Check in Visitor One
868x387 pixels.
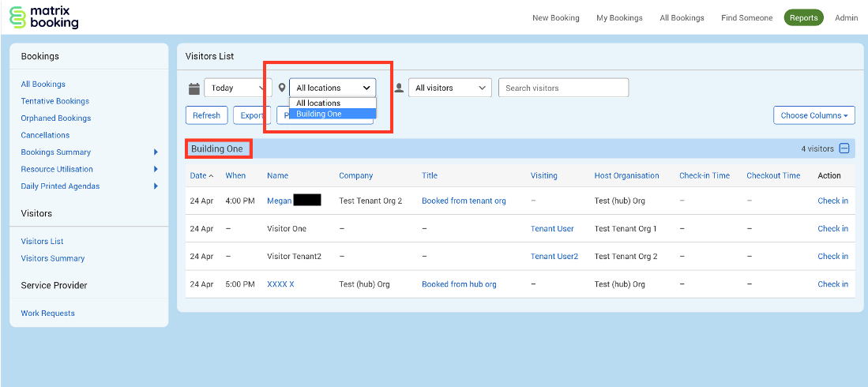[832, 229]
